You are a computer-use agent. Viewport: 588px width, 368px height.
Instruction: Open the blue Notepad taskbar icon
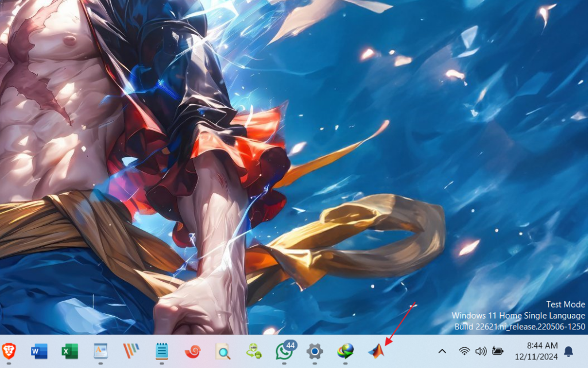click(161, 351)
